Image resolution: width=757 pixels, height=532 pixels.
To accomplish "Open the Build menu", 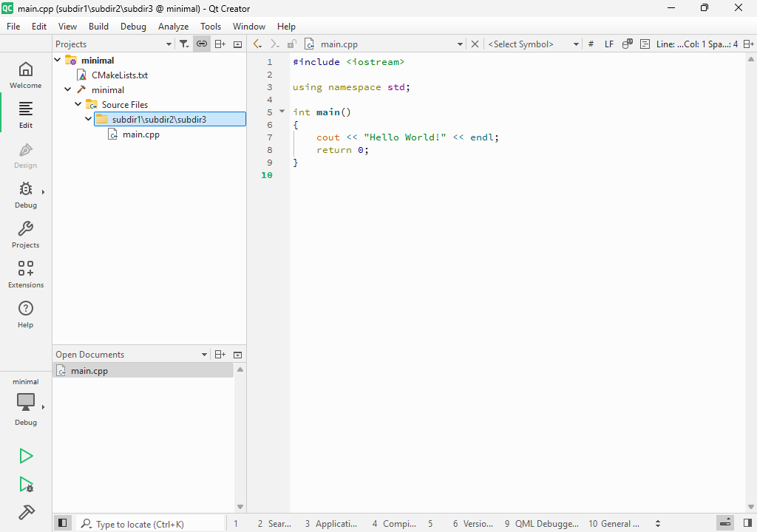I will click(98, 26).
